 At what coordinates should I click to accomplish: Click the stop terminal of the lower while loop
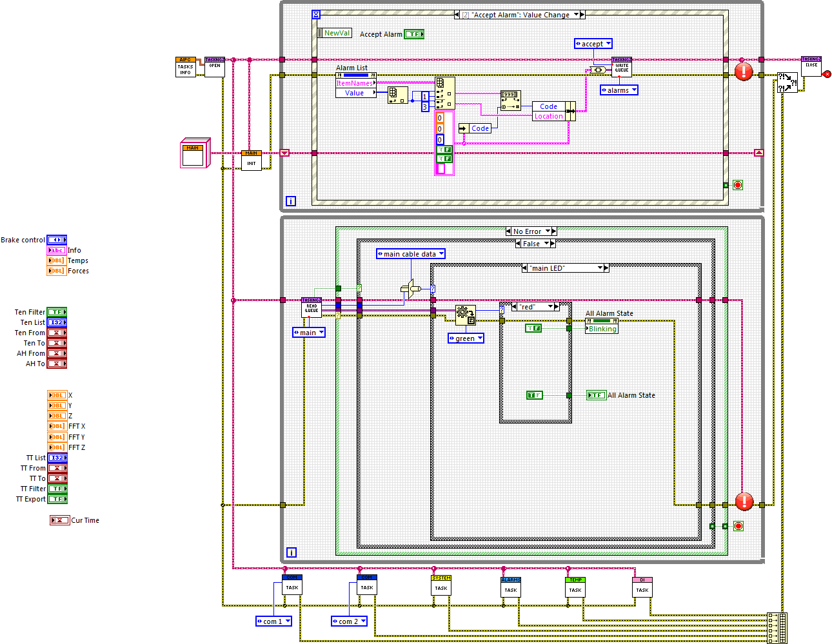pos(738,526)
